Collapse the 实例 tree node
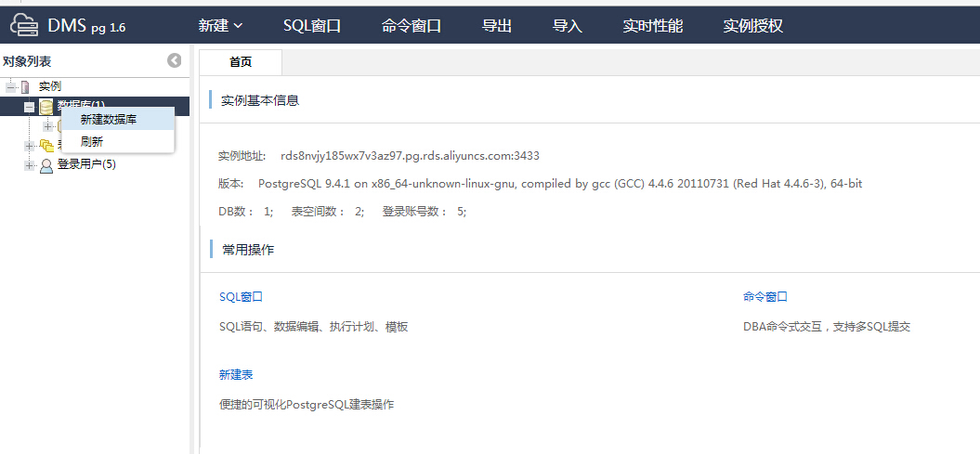Image resolution: width=980 pixels, height=454 pixels. 11,86
